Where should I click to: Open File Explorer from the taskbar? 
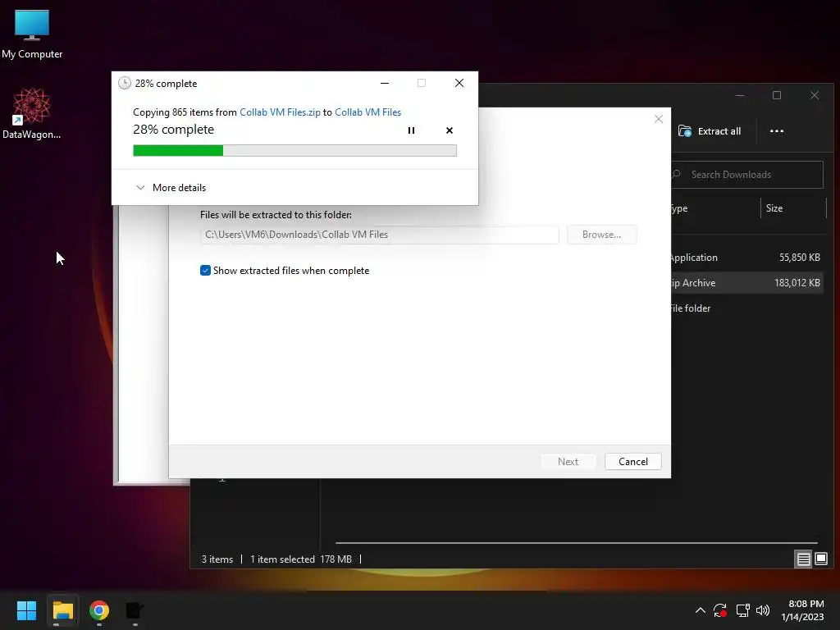[x=62, y=610]
